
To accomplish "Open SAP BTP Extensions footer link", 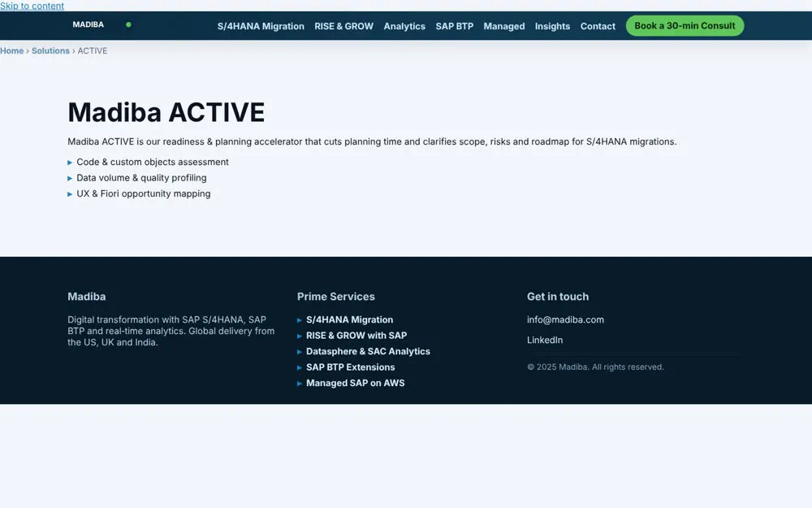I will (x=351, y=367).
